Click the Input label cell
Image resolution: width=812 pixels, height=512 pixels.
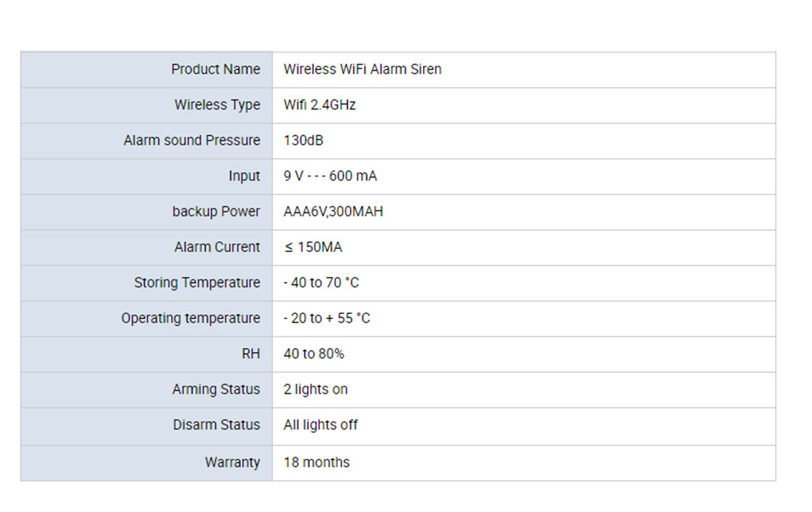(244, 176)
